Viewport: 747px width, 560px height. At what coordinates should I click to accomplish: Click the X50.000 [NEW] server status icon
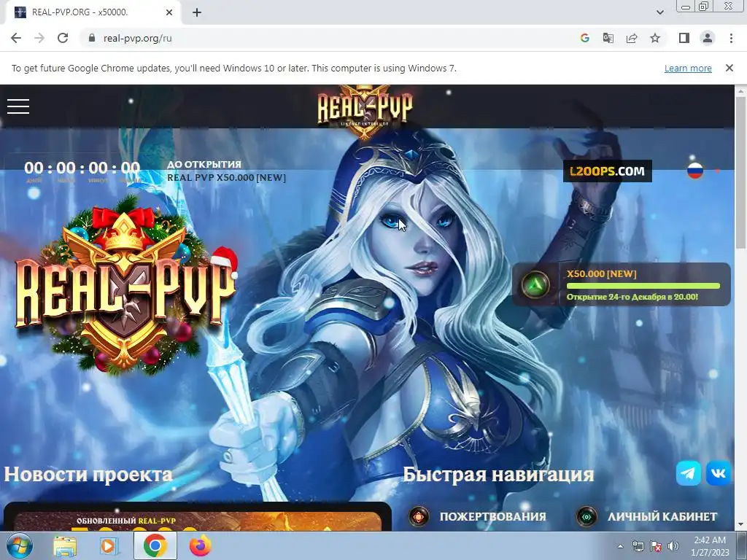tap(535, 285)
